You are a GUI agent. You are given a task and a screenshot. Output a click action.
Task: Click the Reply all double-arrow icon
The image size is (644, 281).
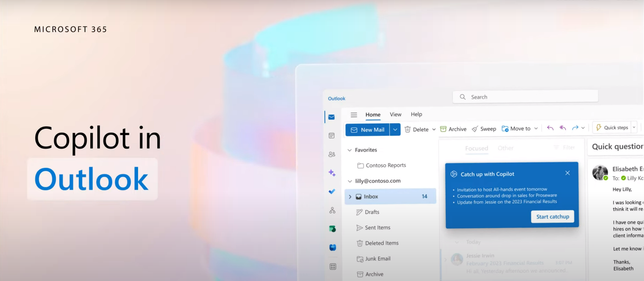[x=563, y=128]
